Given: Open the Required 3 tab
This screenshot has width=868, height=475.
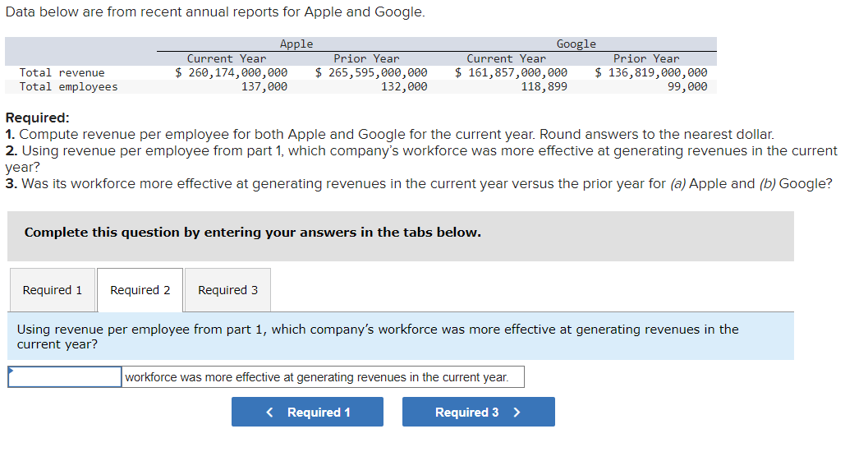Looking at the screenshot, I should (x=227, y=289).
